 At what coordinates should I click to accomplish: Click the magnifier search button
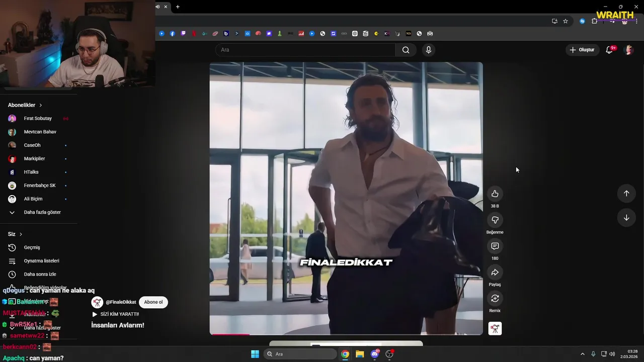406,50
